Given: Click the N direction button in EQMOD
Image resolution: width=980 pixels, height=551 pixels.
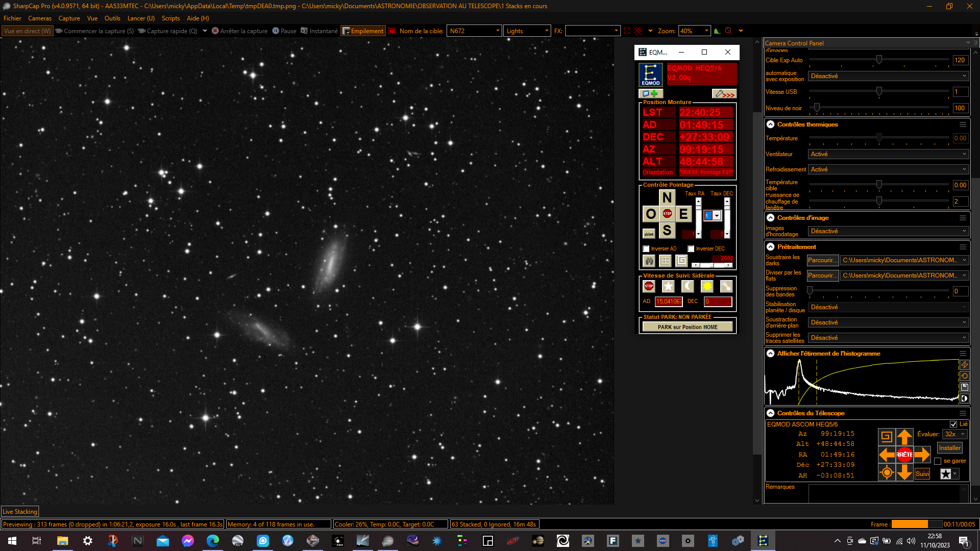Looking at the screenshot, I should (x=667, y=197).
